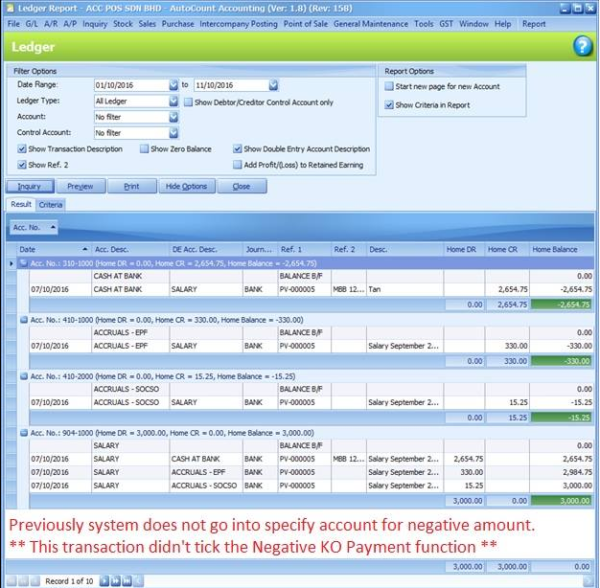Select the ACCRUALS - SOCSO 15.25 credit cell
This screenshot has height=588, width=600.
[507, 402]
